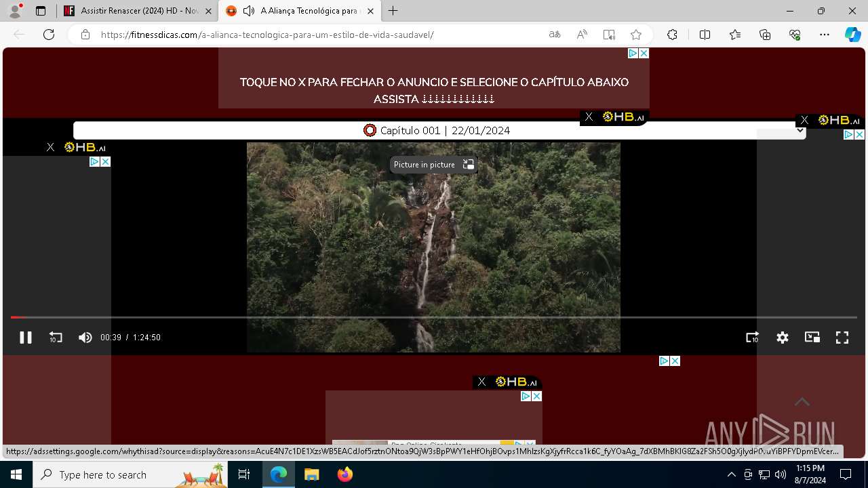This screenshot has height=488, width=868.
Task: Toggle split screen view
Action: 705,35
